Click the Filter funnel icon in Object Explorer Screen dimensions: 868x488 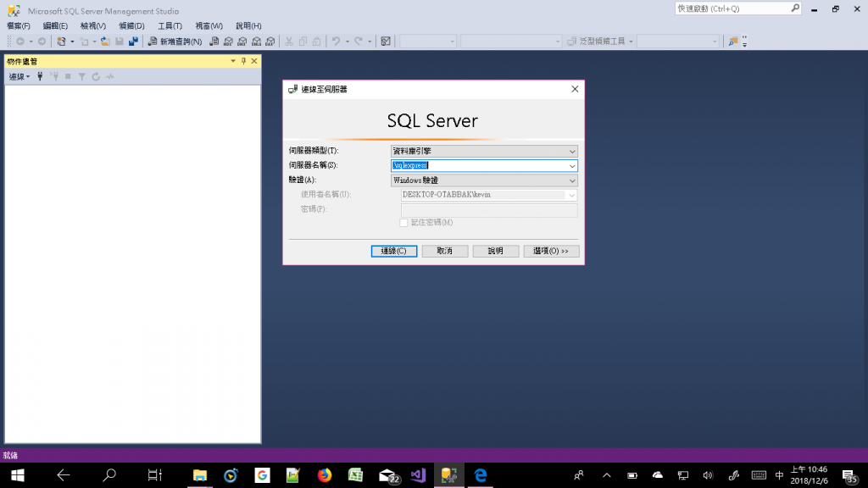(x=82, y=76)
